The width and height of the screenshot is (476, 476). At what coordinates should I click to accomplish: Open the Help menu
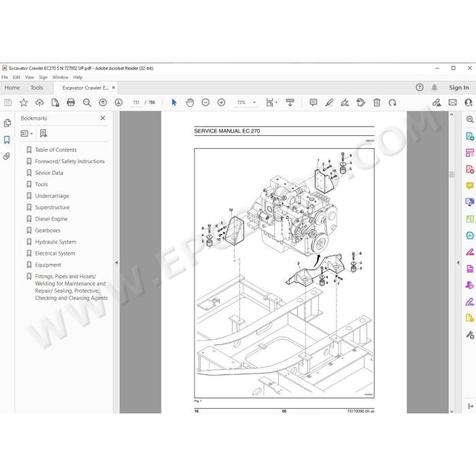[x=78, y=77]
